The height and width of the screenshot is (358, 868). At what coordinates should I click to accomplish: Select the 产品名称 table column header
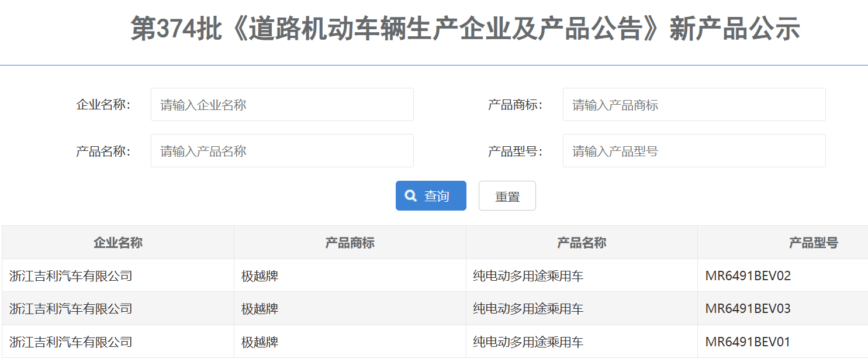pyautogui.click(x=582, y=243)
